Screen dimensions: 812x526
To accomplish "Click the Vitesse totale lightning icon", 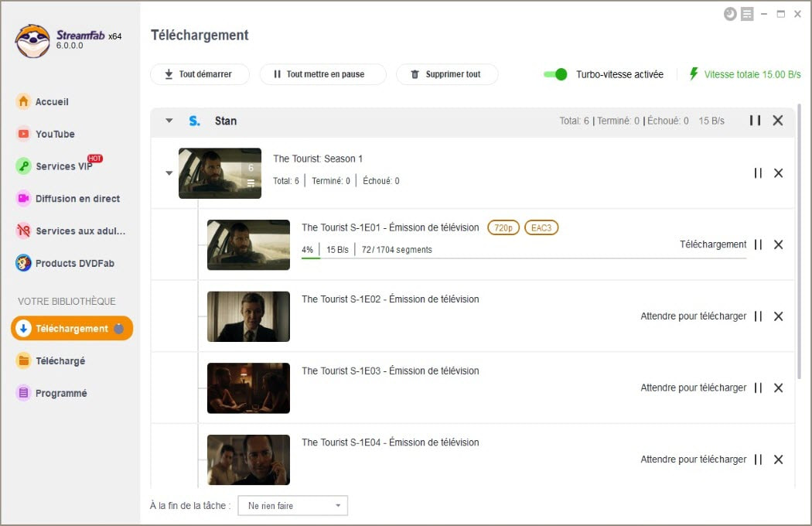I will coord(694,73).
